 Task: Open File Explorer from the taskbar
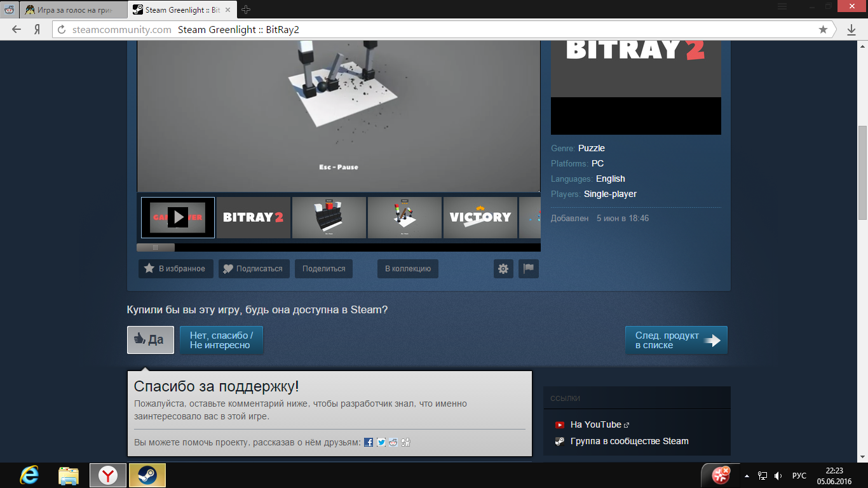pyautogui.click(x=69, y=475)
